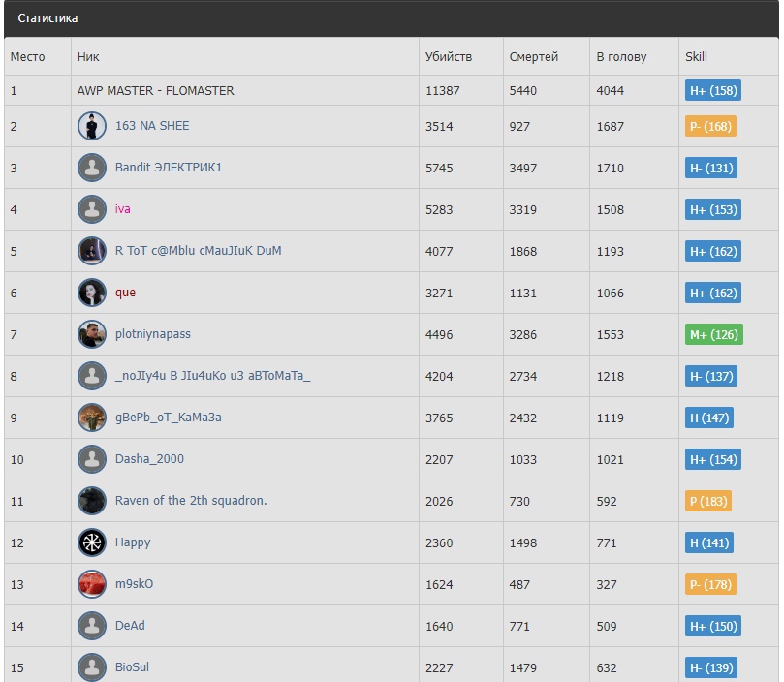Click the Убийств column header
Image resolution: width=784 pixels, height=682 pixels.
(449, 57)
